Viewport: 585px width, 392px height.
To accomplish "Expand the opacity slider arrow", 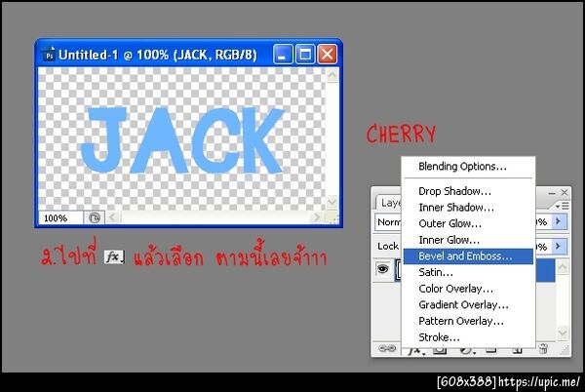I will (559, 221).
